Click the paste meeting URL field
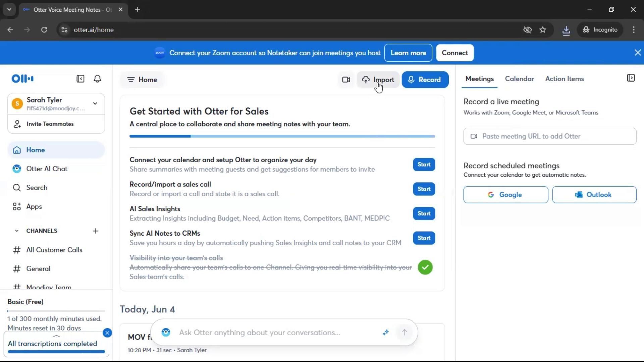The height and width of the screenshot is (362, 644). [550, 136]
